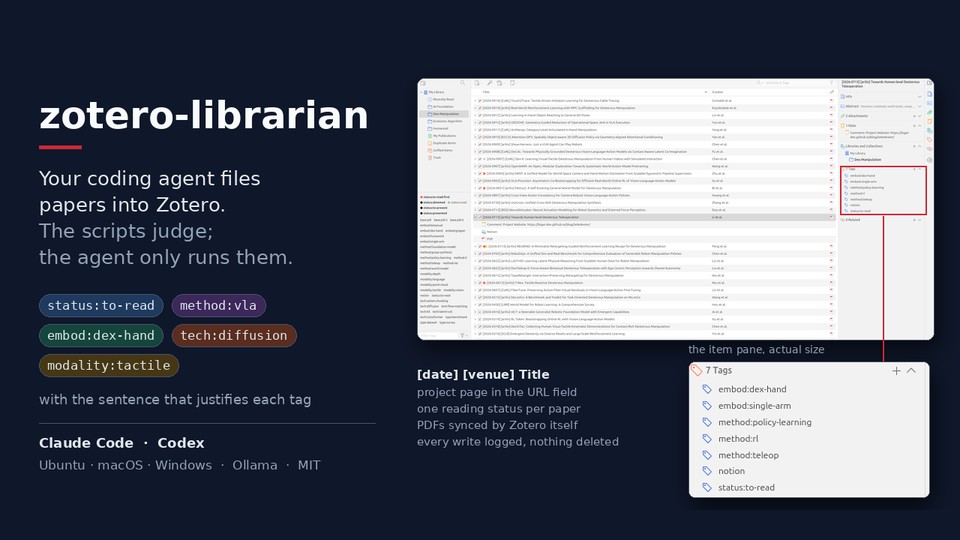
Task: Collapse the My Library tree twisty
Action: tap(421, 92)
